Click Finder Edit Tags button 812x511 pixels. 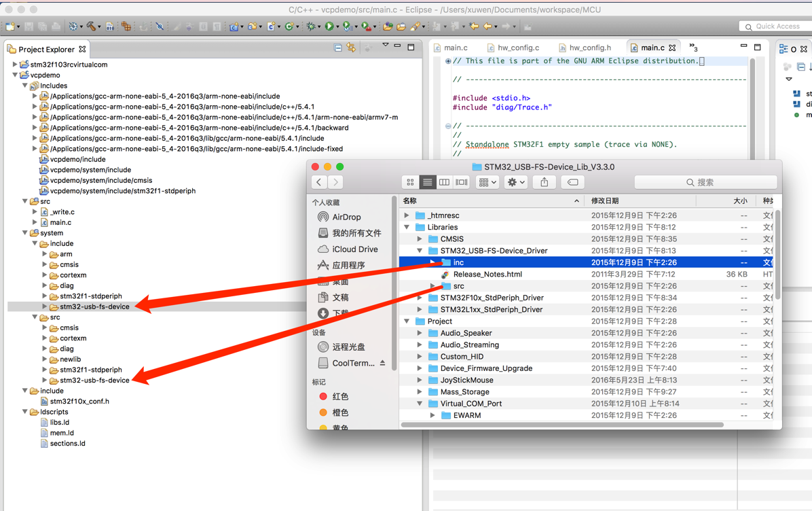pos(573,182)
